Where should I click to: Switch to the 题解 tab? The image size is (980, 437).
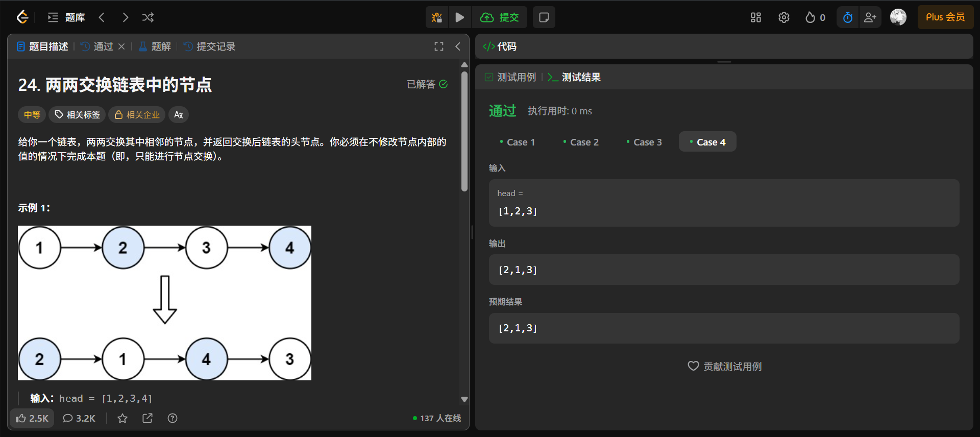tap(155, 46)
